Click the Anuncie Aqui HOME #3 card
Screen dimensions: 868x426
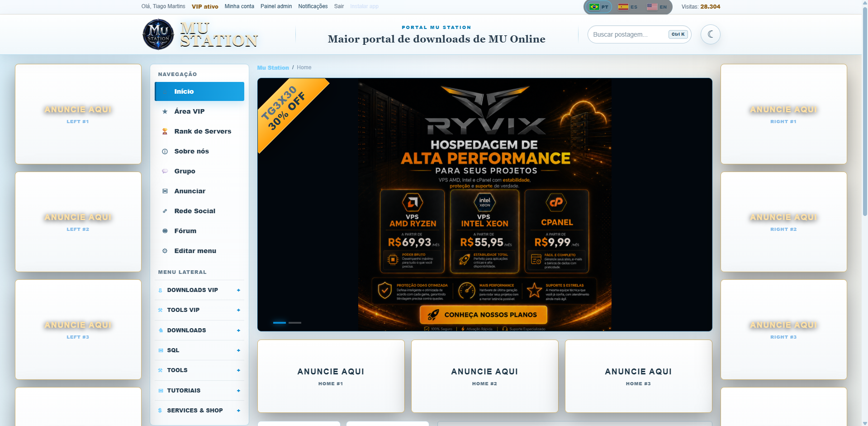(639, 376)
